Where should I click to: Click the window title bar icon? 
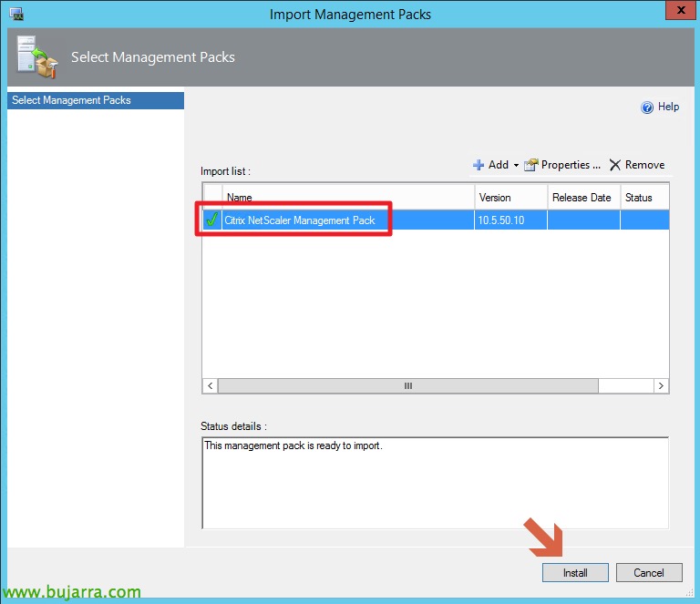[16, 14]
